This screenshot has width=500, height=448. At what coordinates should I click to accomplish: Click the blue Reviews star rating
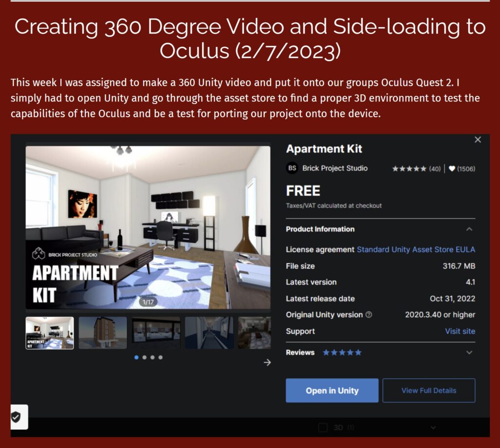[x=342, y=352]
